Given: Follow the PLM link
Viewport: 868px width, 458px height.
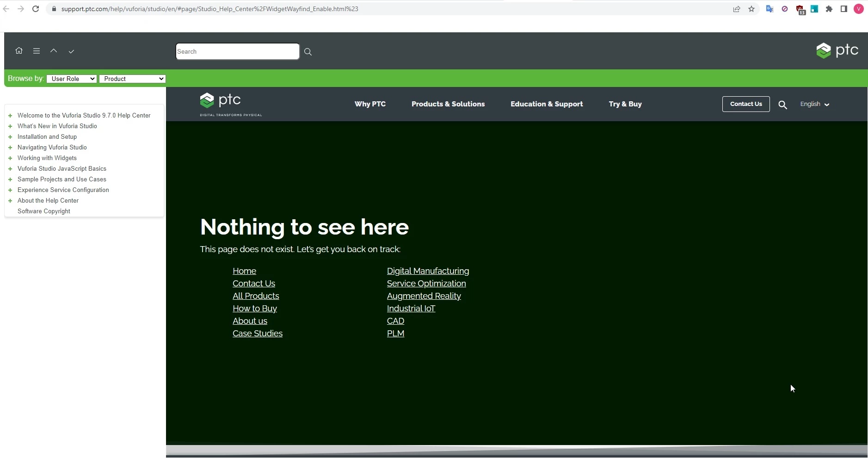Looking at the screenshot, I should coord(395,334).
